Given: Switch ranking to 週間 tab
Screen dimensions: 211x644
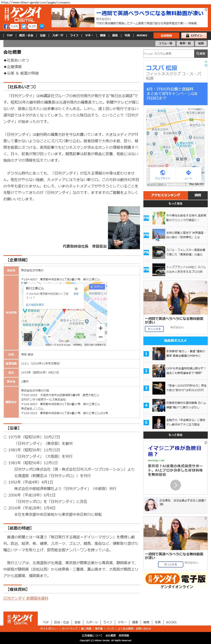Looking at the screenshot, I should [x=197, y=195].
